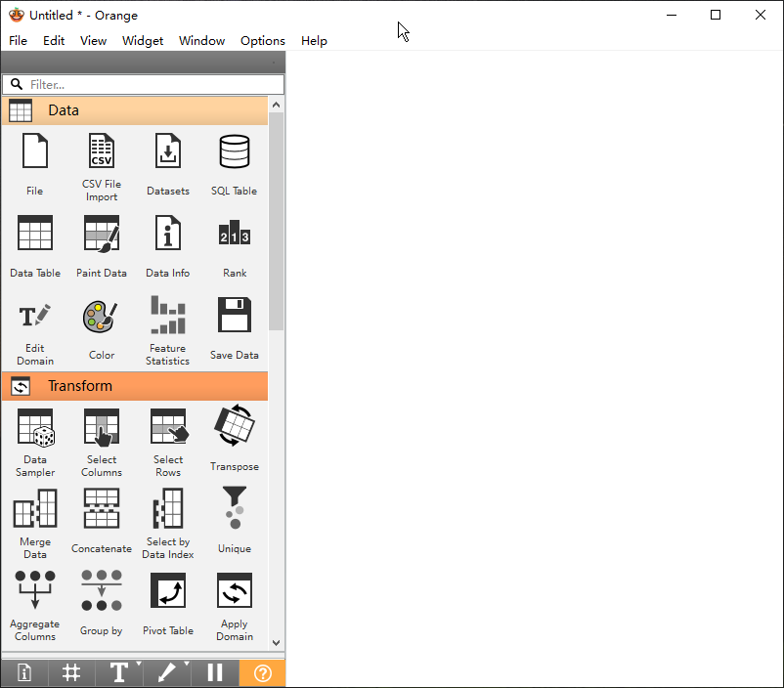784x688 pixels.
Task: Click the orange help question button
Action: (263, 673)
